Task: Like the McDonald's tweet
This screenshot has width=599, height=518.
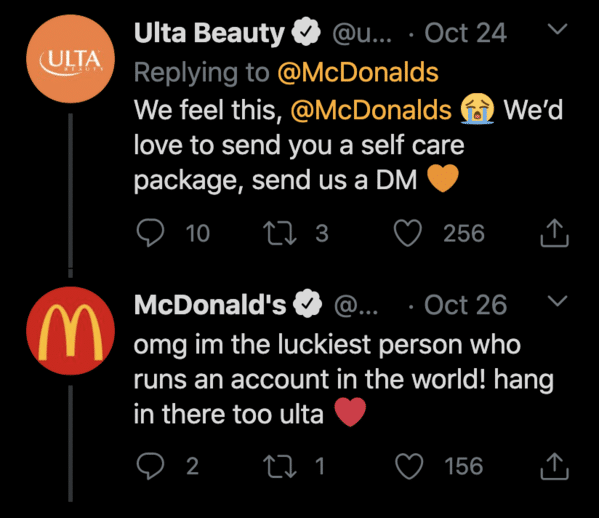Action: [x=409, y=466]
